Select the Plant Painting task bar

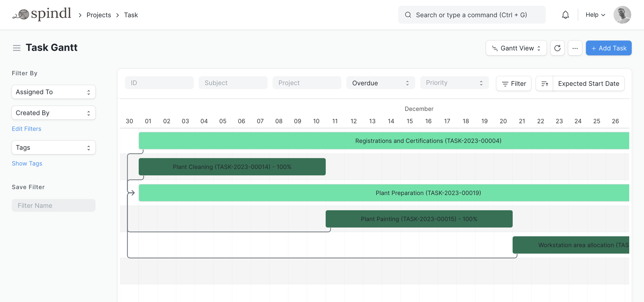419,219
